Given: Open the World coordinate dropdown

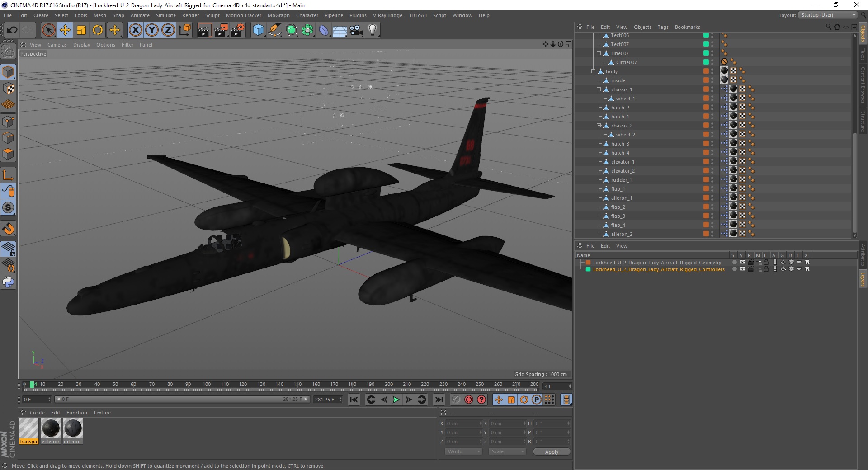Looking at the screenshot, I should (x=463, y=451).
